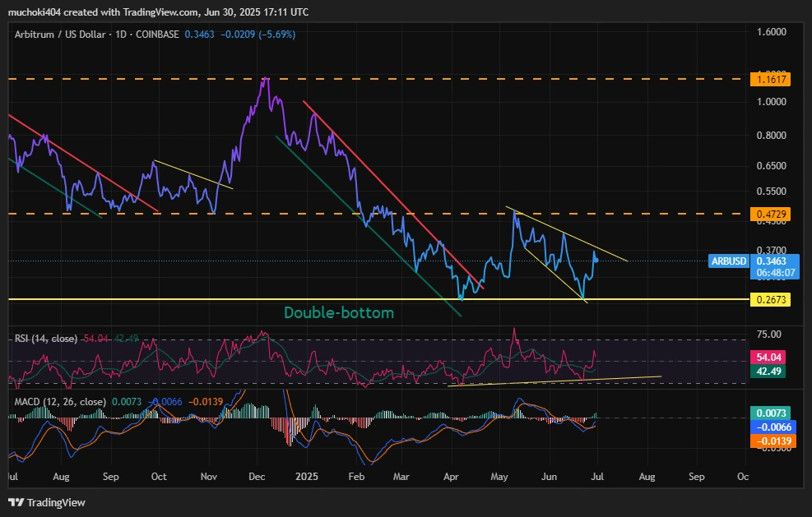Click the green 42.49 RSI average label
The height and width of the screenshot is (517, 812).
coord(770,372)
